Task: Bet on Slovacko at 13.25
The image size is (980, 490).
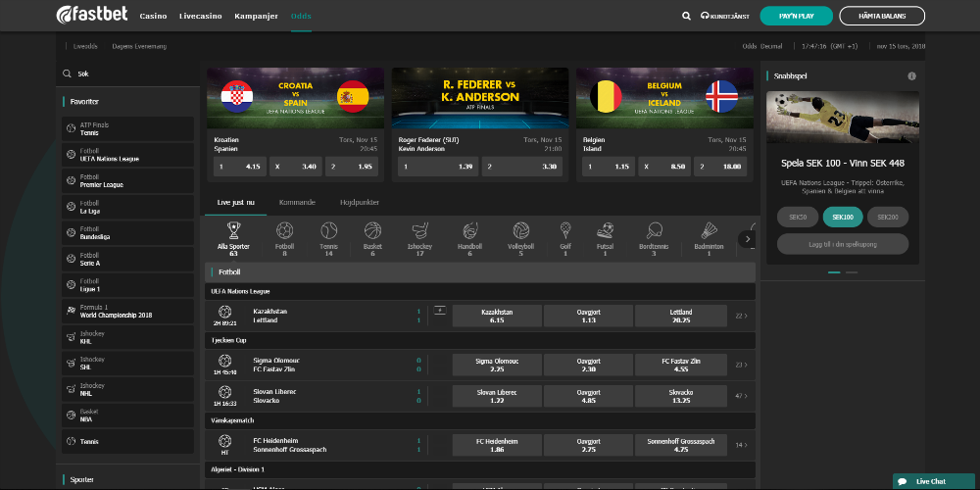Action: click(681, 396)
